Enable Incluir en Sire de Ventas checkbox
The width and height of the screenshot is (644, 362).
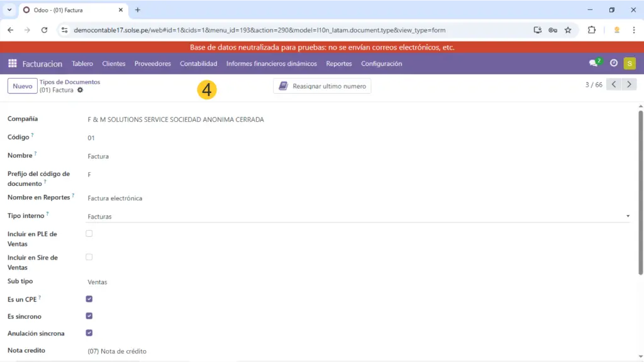89,257
